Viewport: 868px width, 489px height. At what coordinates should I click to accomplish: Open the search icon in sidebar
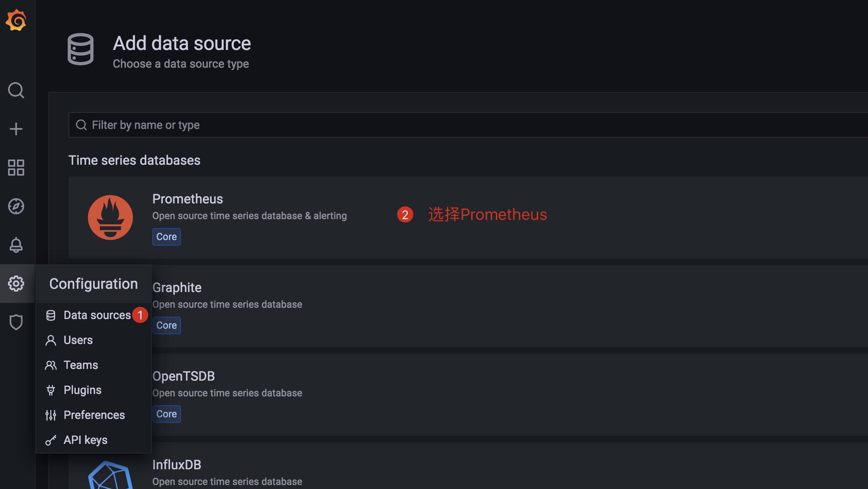(x=16, y=90)
